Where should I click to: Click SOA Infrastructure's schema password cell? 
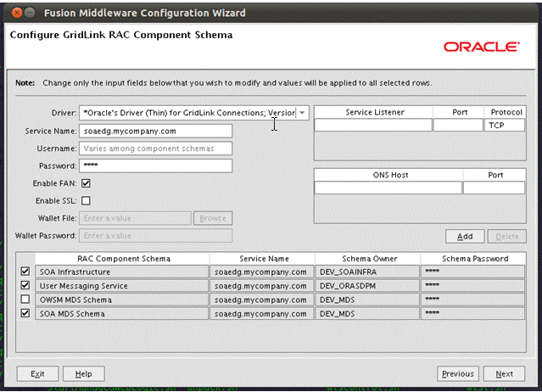click(472, 272)
